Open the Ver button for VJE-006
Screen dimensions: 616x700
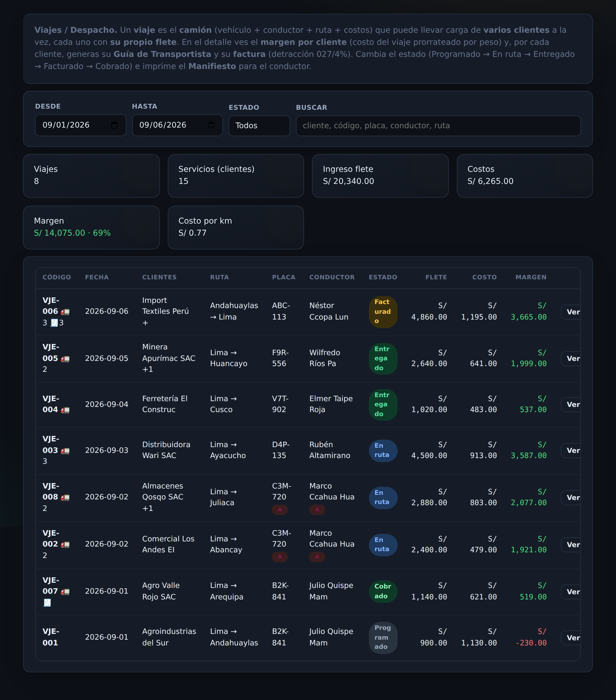click(x=571, y=312)
